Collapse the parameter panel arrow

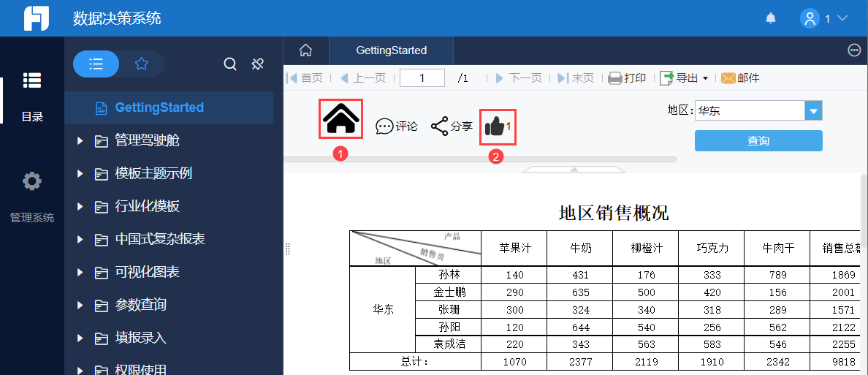pos(574,168)
